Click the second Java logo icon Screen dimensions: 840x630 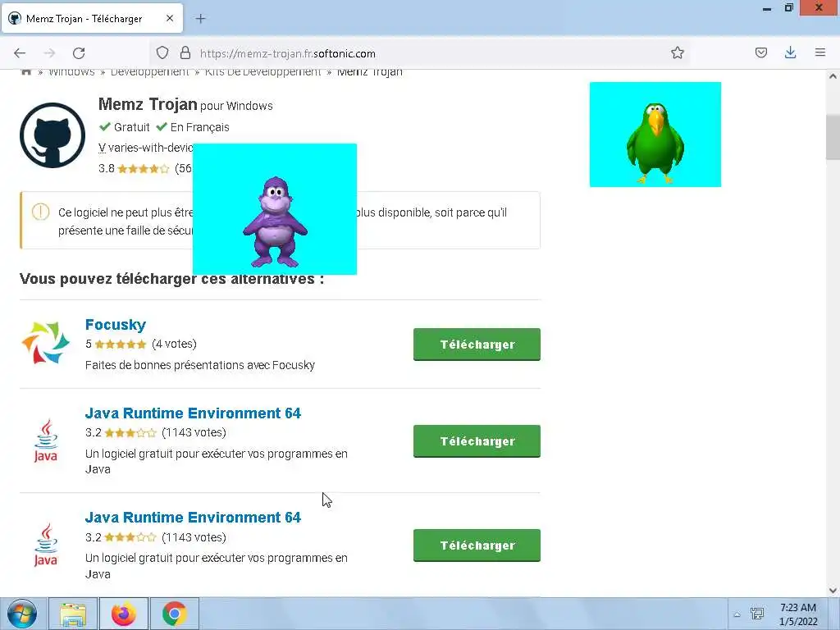tap(46, 545)
